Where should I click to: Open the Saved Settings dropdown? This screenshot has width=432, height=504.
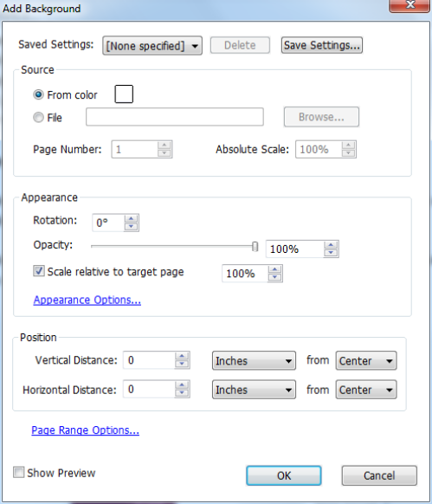(x=152, y=46)
